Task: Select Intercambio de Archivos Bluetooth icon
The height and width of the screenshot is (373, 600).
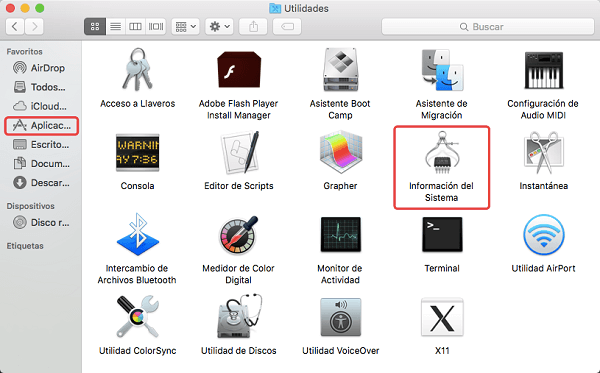Action: pos(137,234)
